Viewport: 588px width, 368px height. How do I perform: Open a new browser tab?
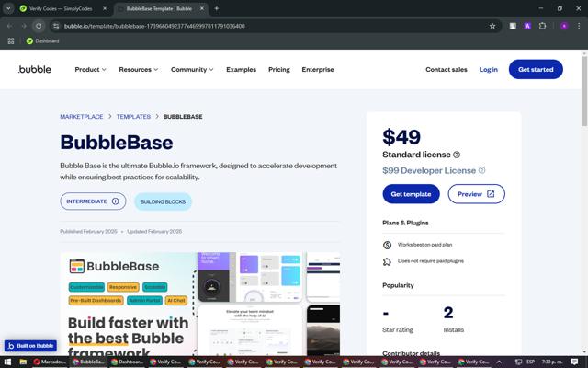tap(217, 8)
